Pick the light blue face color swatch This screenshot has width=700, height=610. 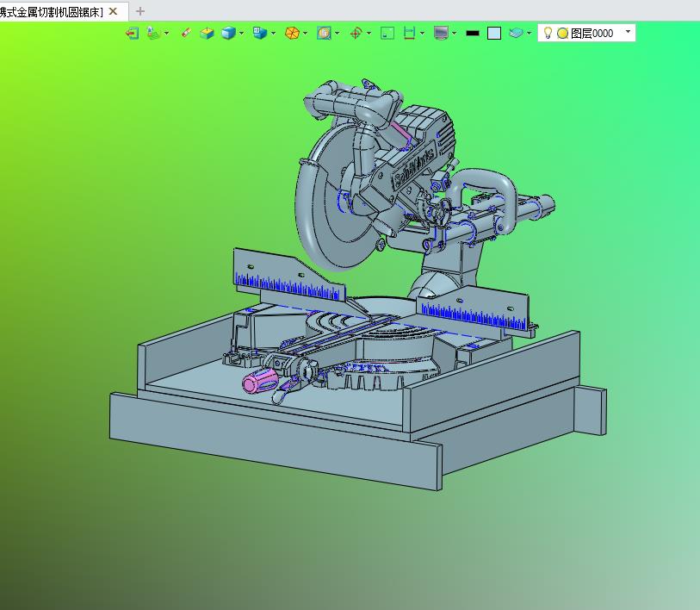tap(494, 34)
